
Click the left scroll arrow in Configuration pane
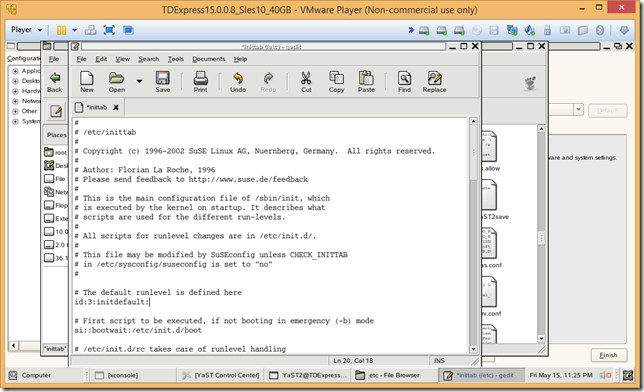click(x=13, y=346)
